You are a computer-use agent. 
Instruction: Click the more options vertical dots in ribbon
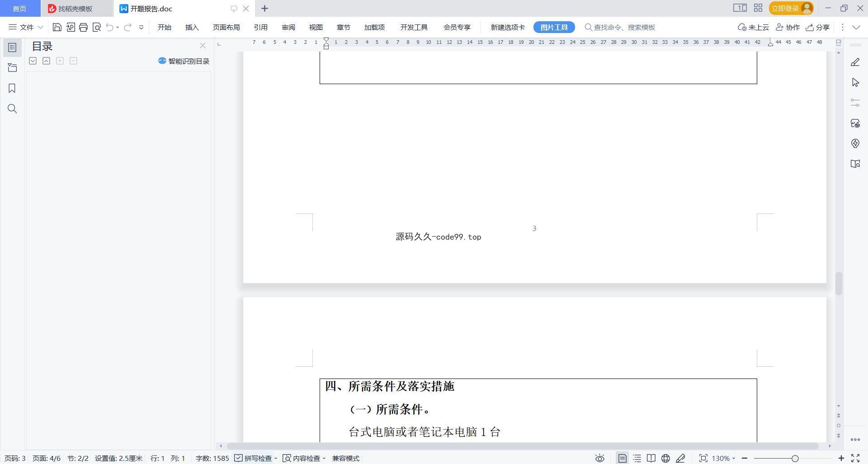(842, 27)
